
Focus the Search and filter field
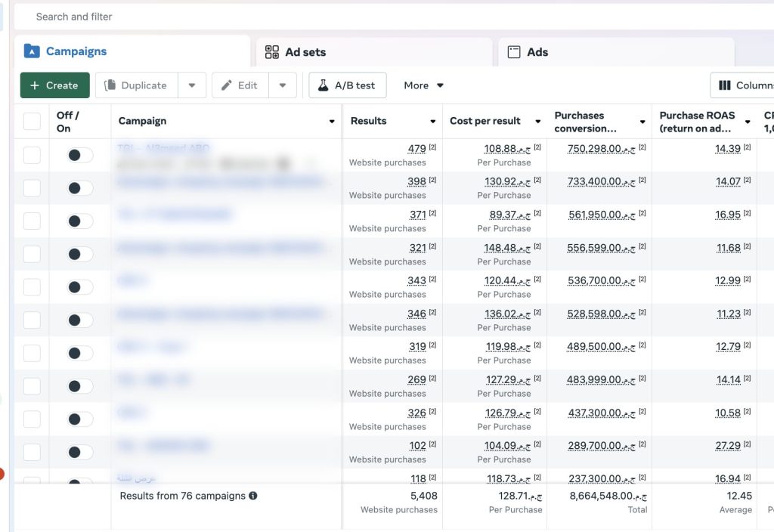point(302,17)
